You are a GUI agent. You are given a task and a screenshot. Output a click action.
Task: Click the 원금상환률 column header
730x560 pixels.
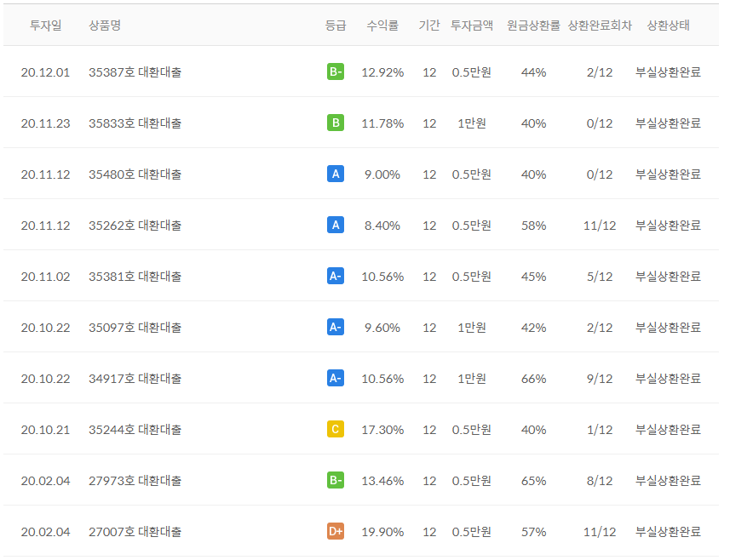point(533,26)
